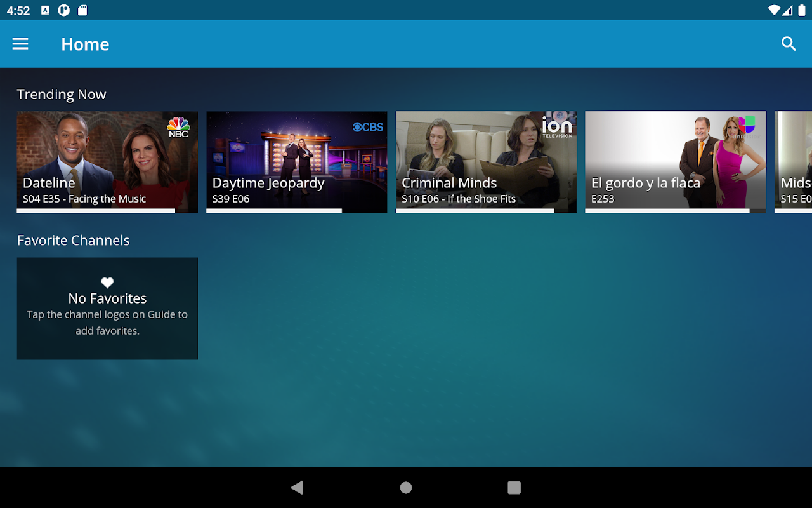Open the Criminal Minds thumbnail
This screenshot has width=812, height=508.
tap(487, 162)
